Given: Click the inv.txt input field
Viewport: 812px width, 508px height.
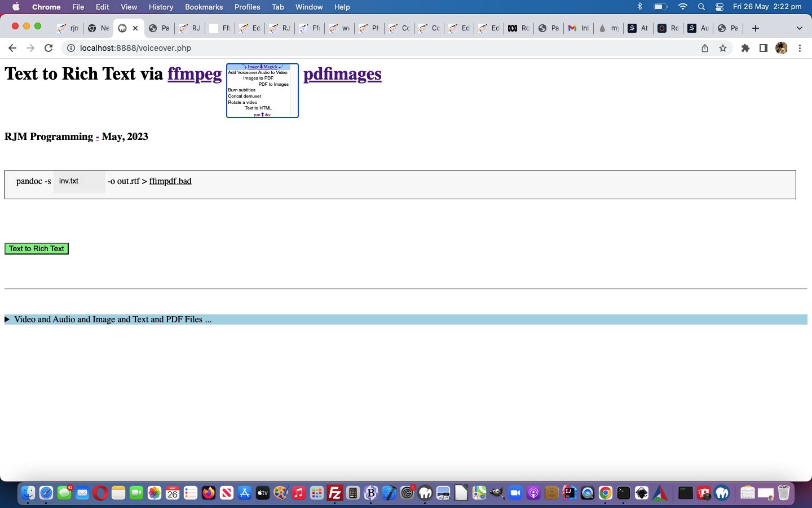Looking at the screenshot, I should (79, 181).
